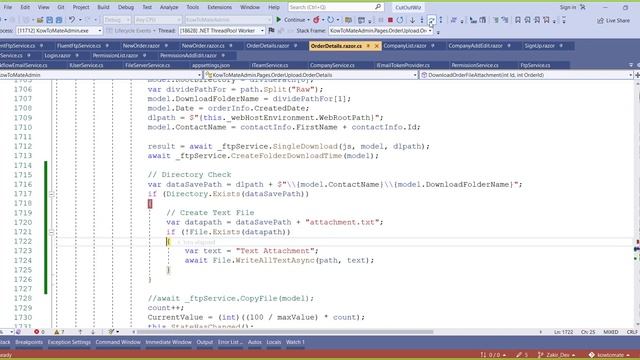The height and width of the screenshot is (360, 640).
Task: Open the Output window tab
Action: [204, 342]
